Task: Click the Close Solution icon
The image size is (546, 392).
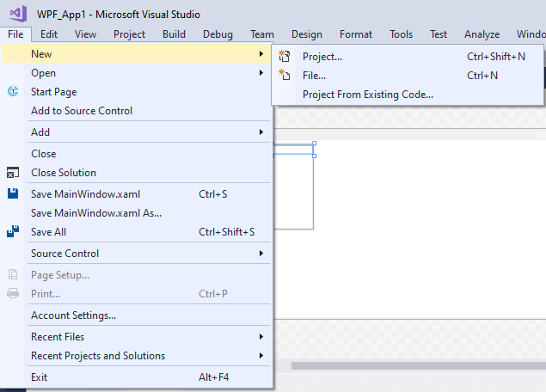Action: [x=13, y=172]
